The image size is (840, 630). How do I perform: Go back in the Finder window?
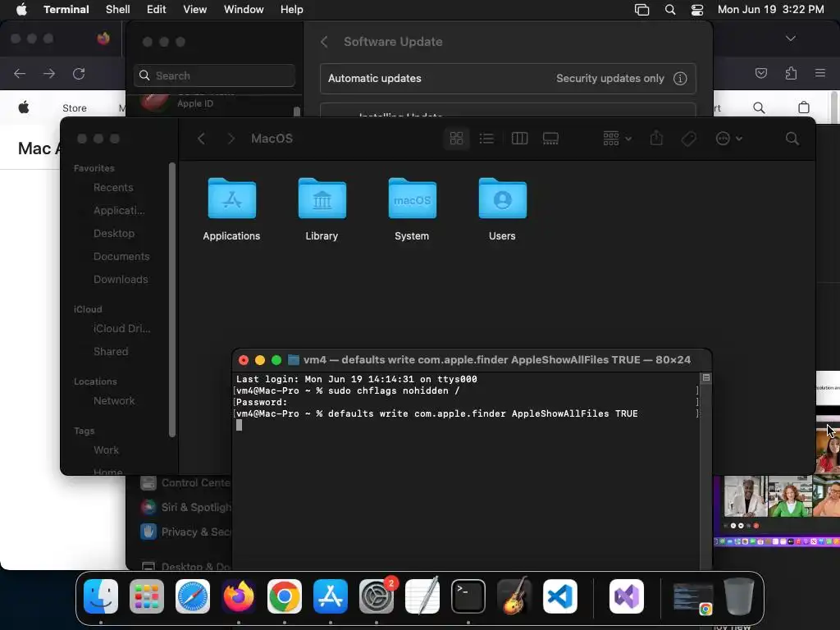[x=202, y=139]
